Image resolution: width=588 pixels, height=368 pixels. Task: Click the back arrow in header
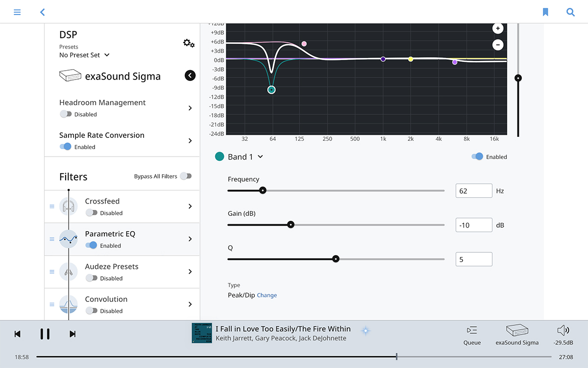tap(43, 12)
